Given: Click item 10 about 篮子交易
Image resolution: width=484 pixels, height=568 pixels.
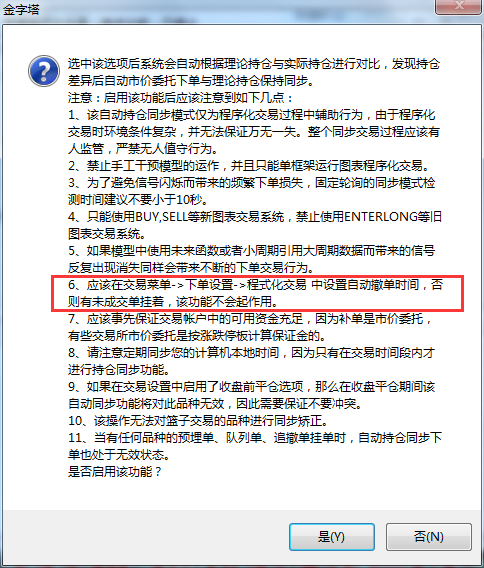Looking at the screenshot, I should (x=198, y=421).
